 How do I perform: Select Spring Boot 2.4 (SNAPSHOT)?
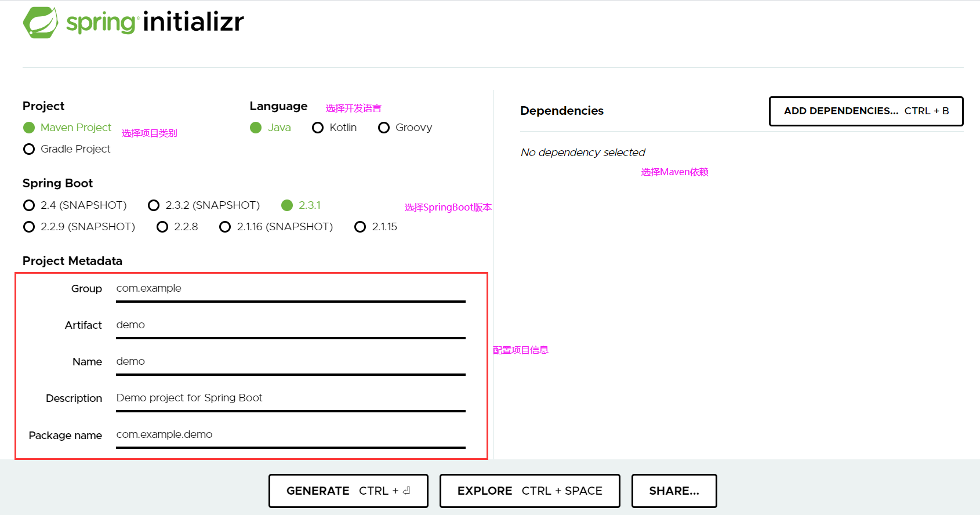coord(75,205)
